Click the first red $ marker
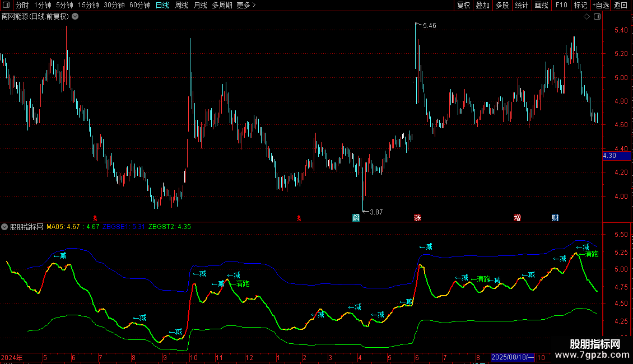This screenshot has height=364, width=633. (95, 218)
